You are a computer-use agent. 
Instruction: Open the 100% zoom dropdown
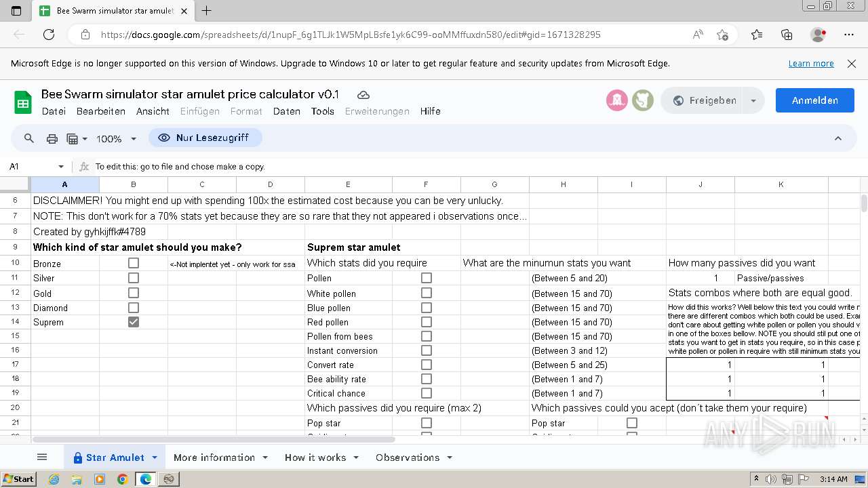pyautogui.click(x=117, y=138)
